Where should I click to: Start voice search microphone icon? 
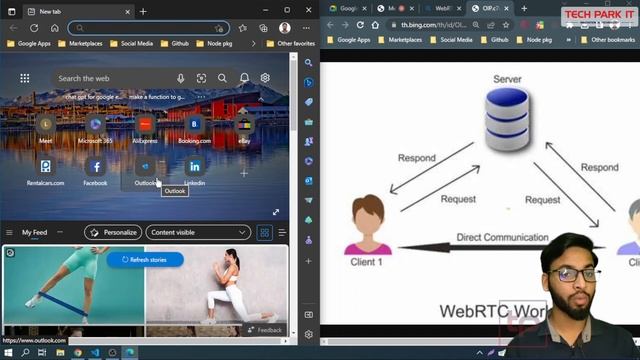(180, 78)
